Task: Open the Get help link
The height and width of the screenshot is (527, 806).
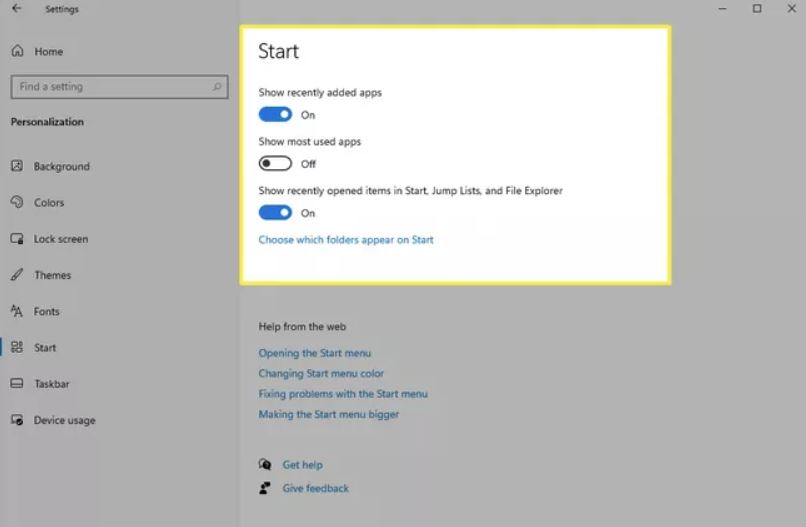Action: 303,465
